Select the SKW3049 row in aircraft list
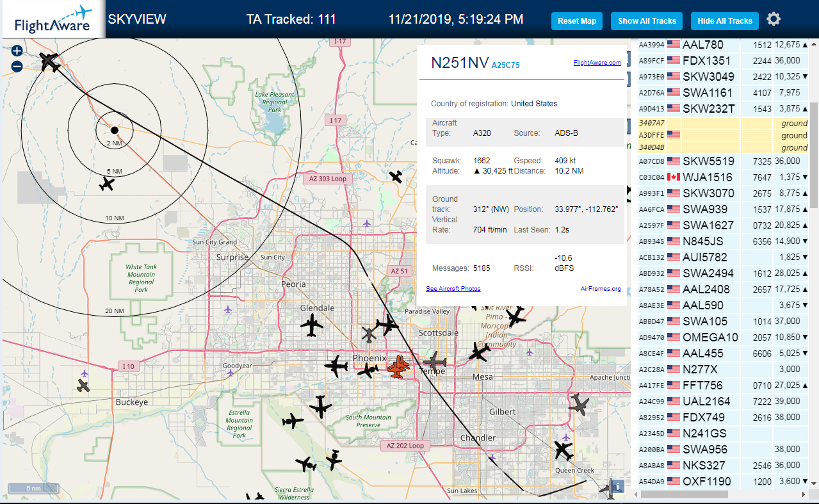This screenshot has height=504, width=819. 723,77
